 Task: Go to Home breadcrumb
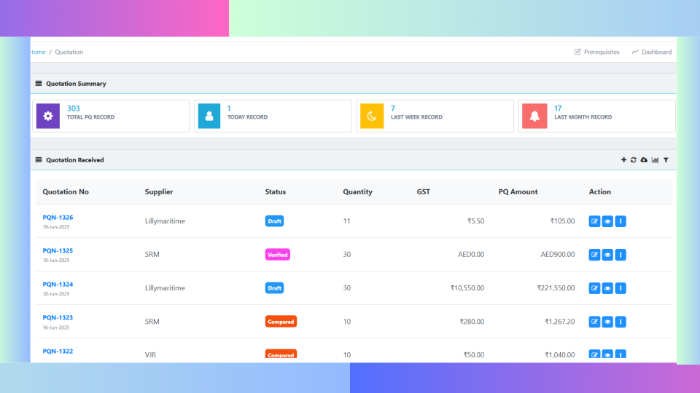click(38, 52)
